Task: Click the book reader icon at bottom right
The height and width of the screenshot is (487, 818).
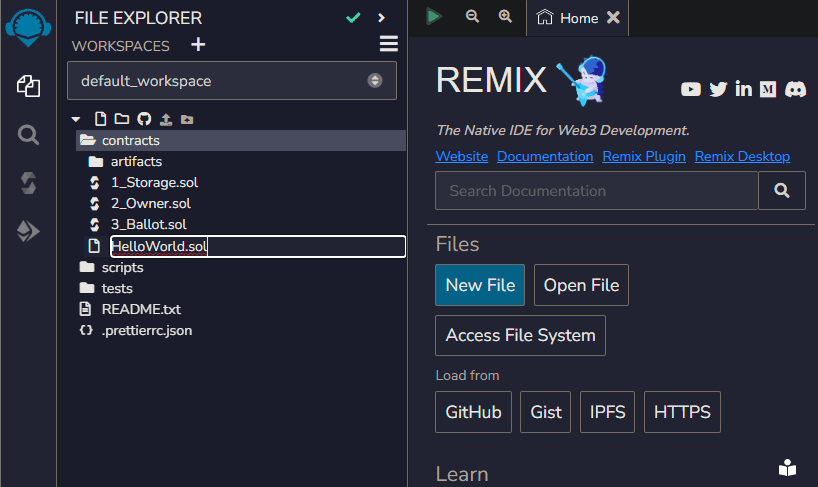Action: coord(787,468)
